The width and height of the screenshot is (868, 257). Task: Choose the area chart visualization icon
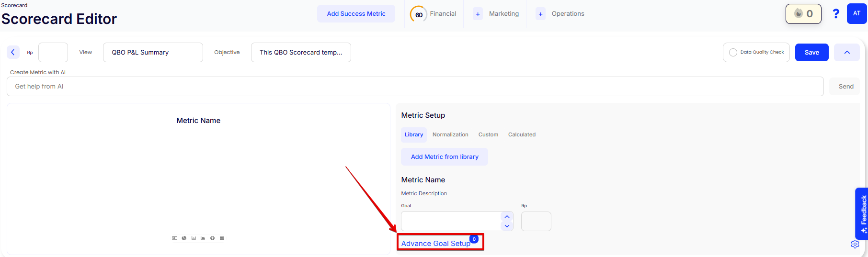203,238
